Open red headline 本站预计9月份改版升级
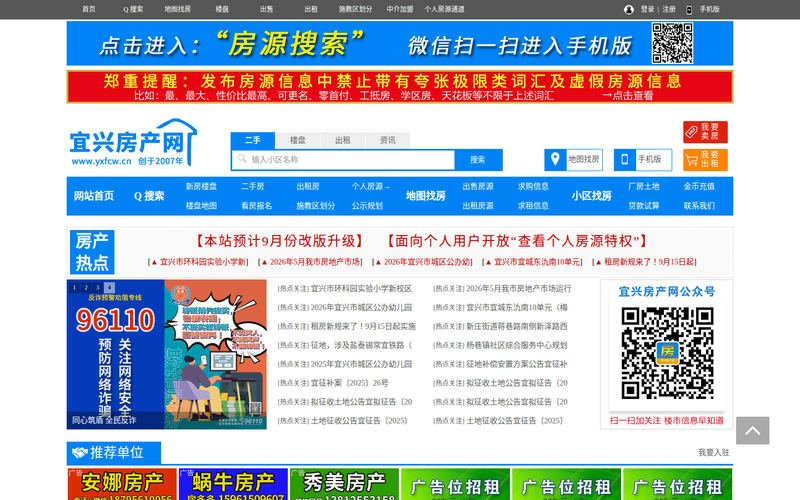The height and width of the screenshot is (500, 800). (280, 241)
